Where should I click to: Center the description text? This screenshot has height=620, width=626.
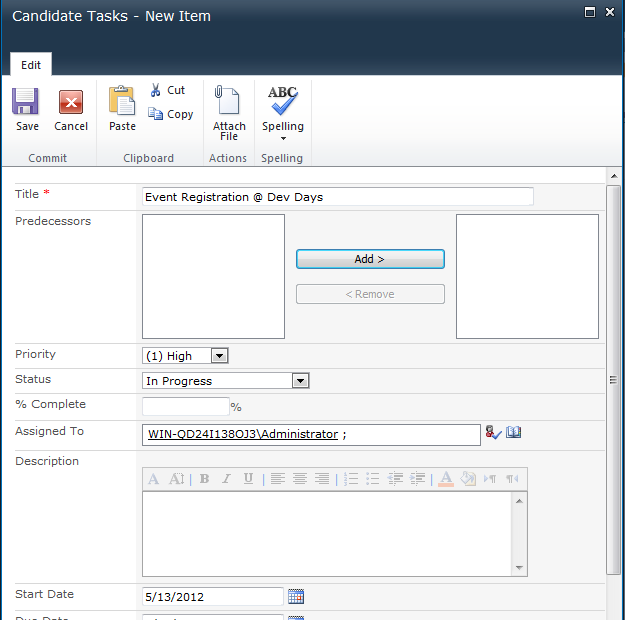(299, 478)
